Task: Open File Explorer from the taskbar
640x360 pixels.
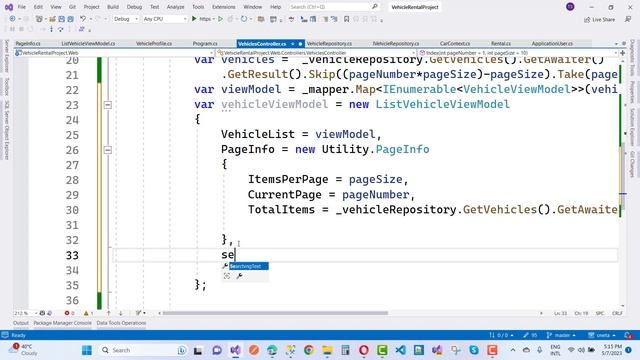Action: coord(327,350)
